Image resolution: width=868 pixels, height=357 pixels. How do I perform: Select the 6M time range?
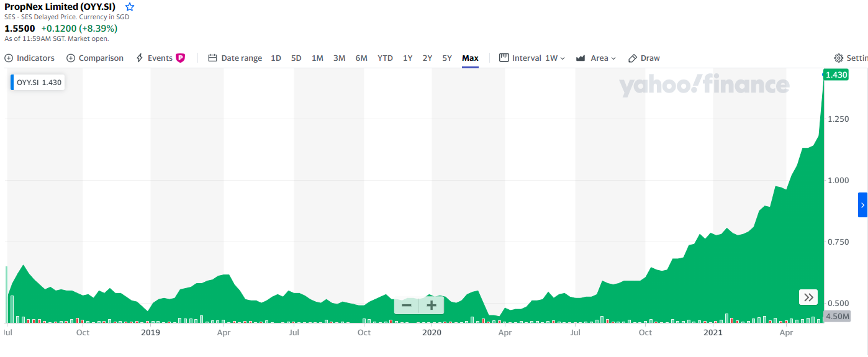click(x=361, y=58)
